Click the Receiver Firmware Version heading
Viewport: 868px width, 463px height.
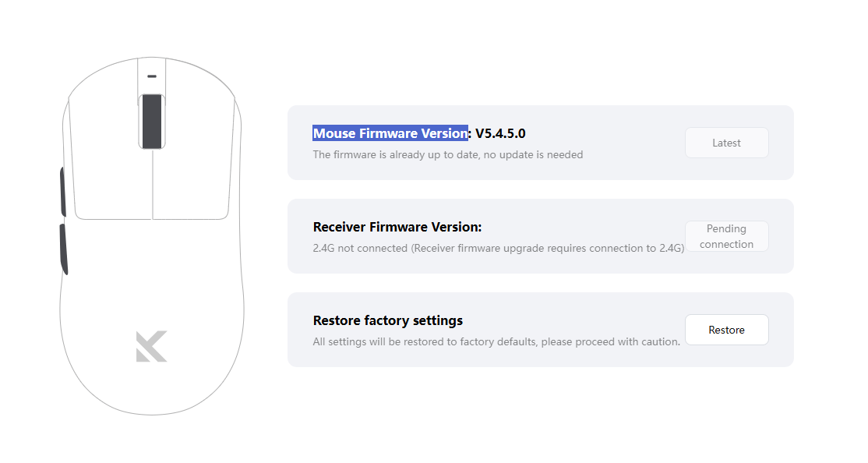pos(397,227)
